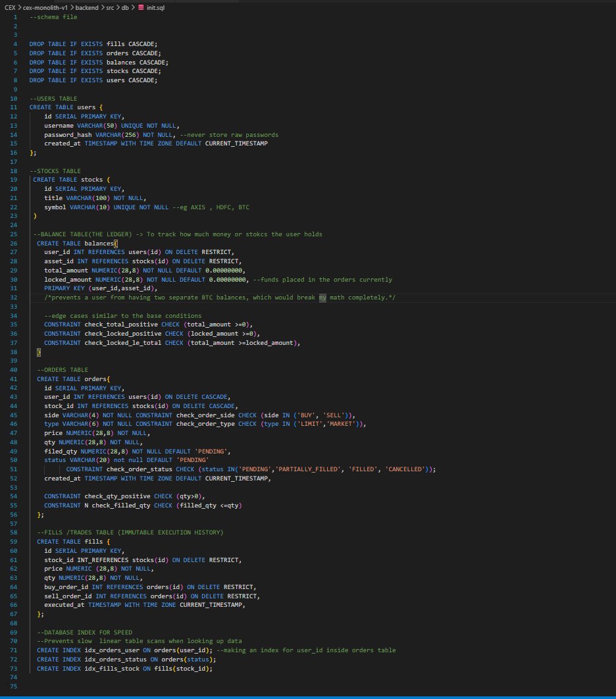The image size is (616, 699).
Task: Click gutter line number 11
Action: 13,107
